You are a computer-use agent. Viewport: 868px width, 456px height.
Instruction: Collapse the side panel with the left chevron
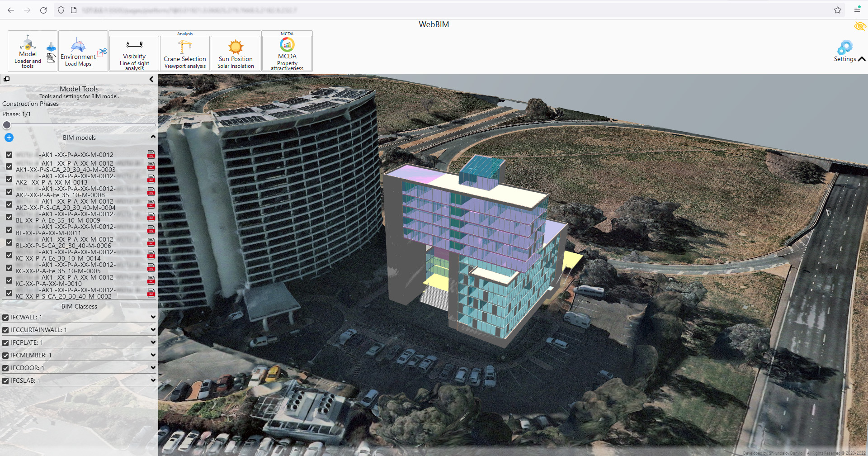[x=151, y=79]
